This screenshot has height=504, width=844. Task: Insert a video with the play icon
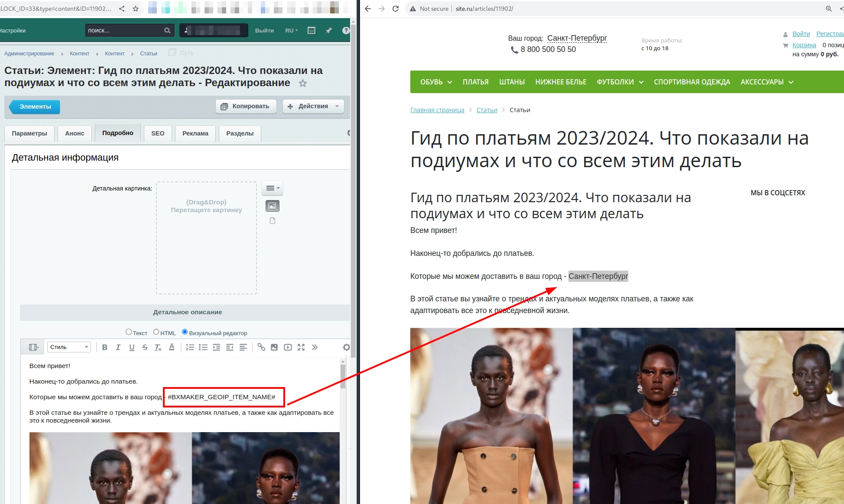click(x=288, y=347)
